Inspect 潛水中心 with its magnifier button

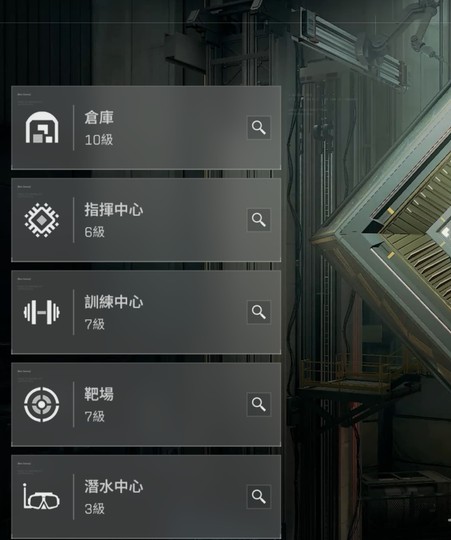click(x=259, y=497)
